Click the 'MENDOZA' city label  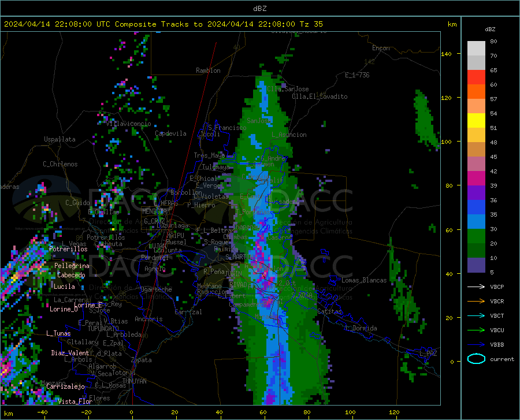click(154, 211)
